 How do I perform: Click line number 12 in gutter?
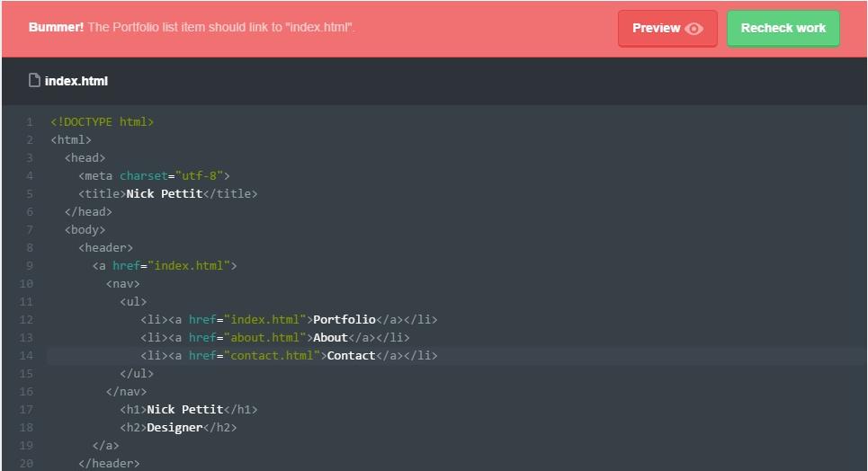[x=26, y=320]
